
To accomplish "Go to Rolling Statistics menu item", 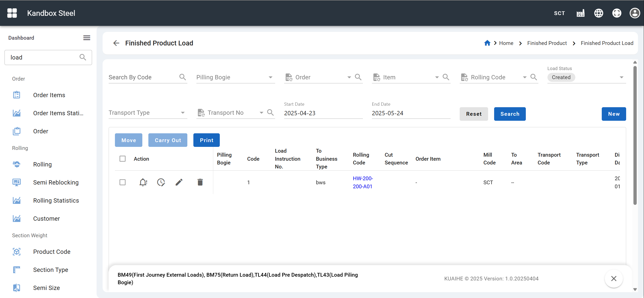I will click(56, 201).
